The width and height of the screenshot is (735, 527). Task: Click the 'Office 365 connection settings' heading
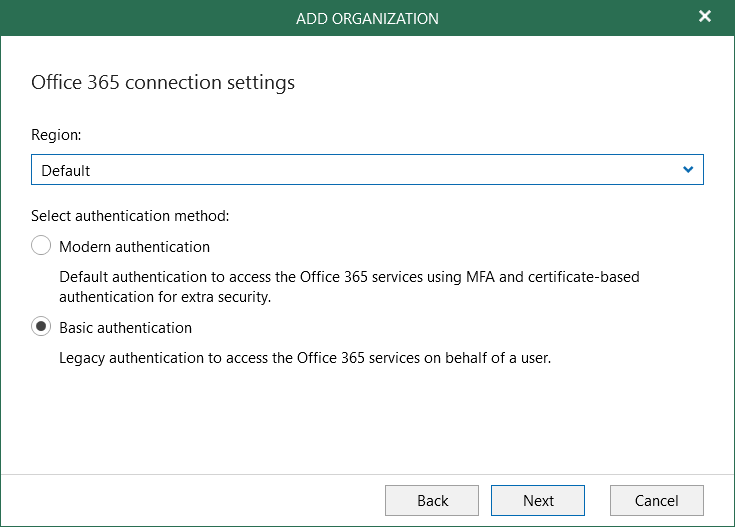click(163, 82)
